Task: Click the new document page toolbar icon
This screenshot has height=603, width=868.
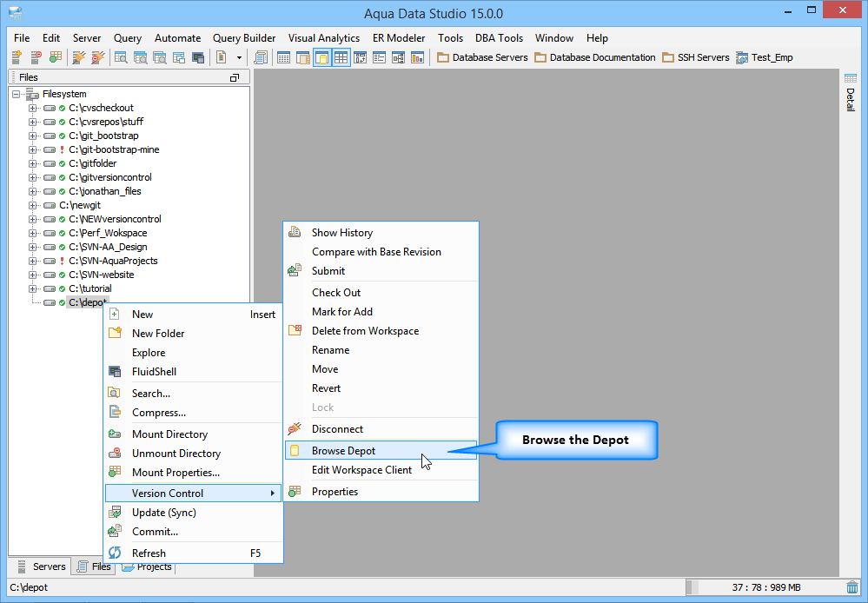Action: coord(221,57)
